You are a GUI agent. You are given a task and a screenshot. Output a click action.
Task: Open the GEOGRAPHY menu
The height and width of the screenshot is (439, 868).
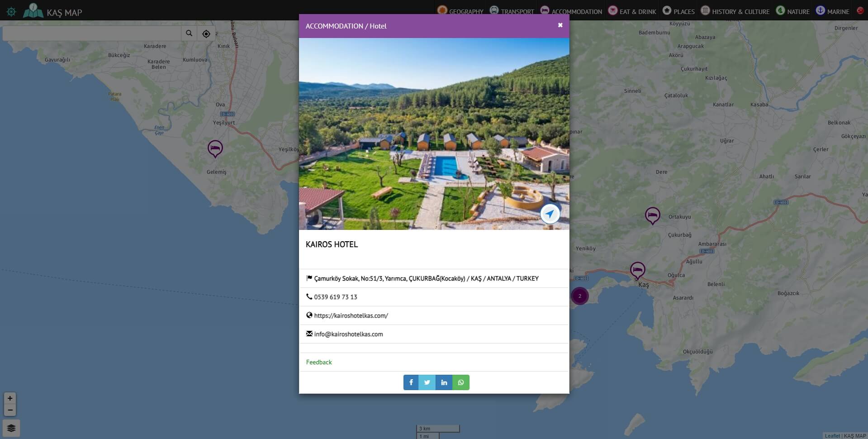coord(460,11)
